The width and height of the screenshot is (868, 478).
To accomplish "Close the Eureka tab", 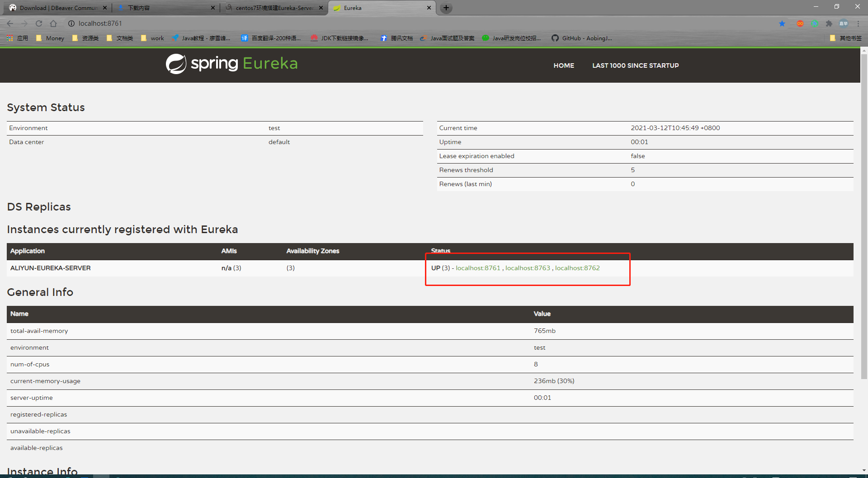I will tap(429, 8).
